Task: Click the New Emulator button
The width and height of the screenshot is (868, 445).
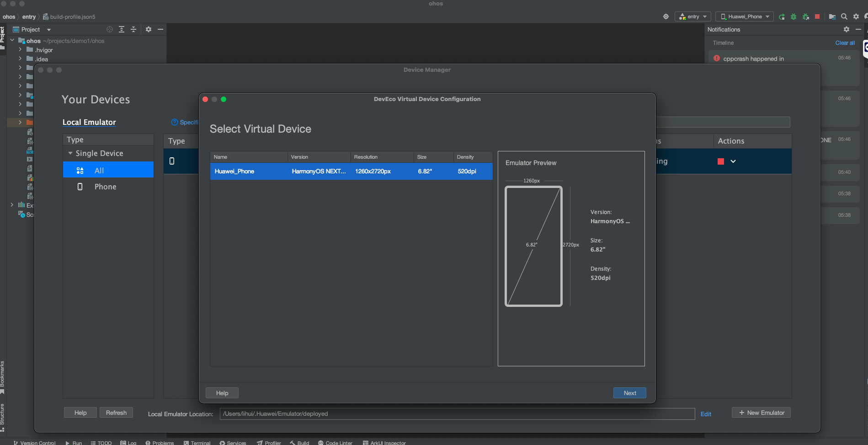Action: point(761,413)
